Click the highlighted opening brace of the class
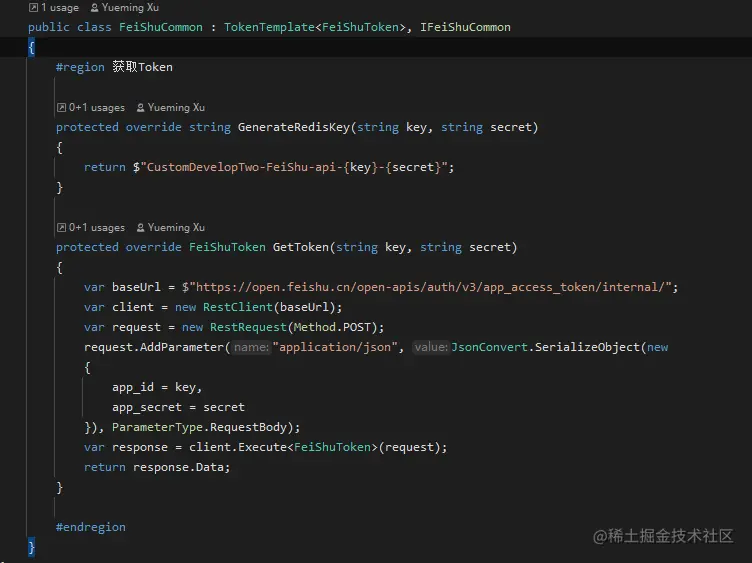The width and height of the screenshot is (752, 563). coord(31,47)
